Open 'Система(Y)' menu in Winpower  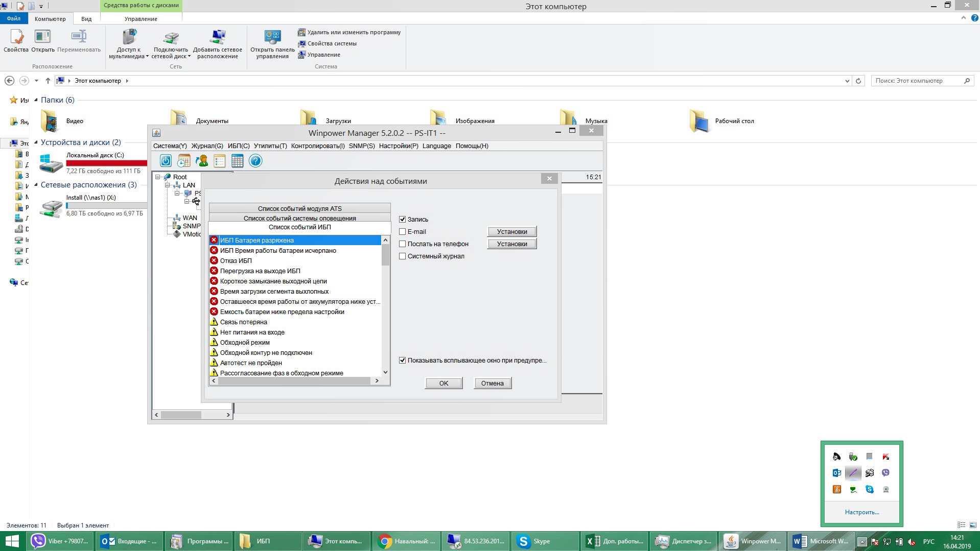click(x=170, y=146)
